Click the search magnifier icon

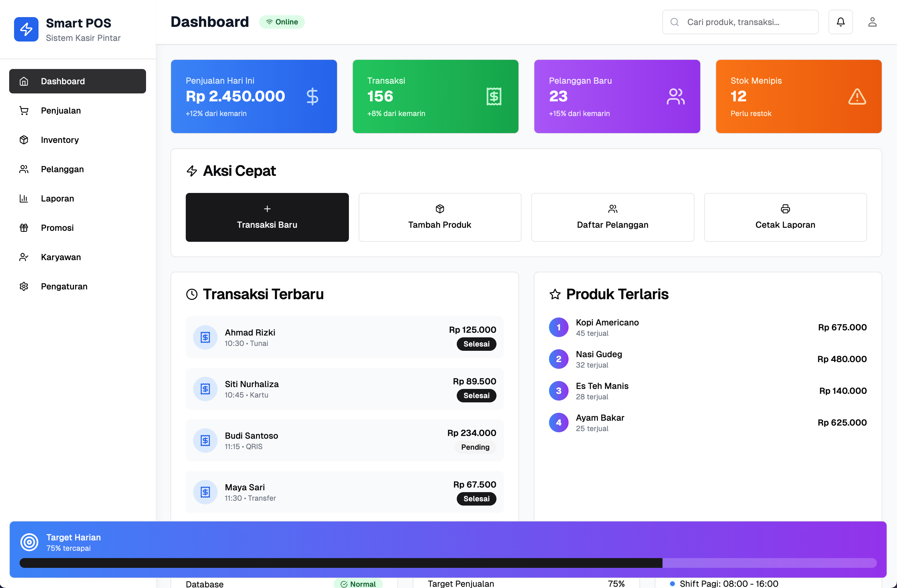point(675,22)
